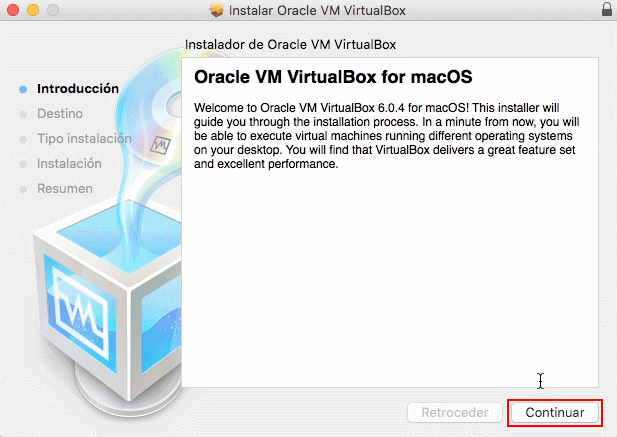Viewport: 617px width, 437px height.
Task: Click the lock icon in title bar
Action: (x=606, y=10)
